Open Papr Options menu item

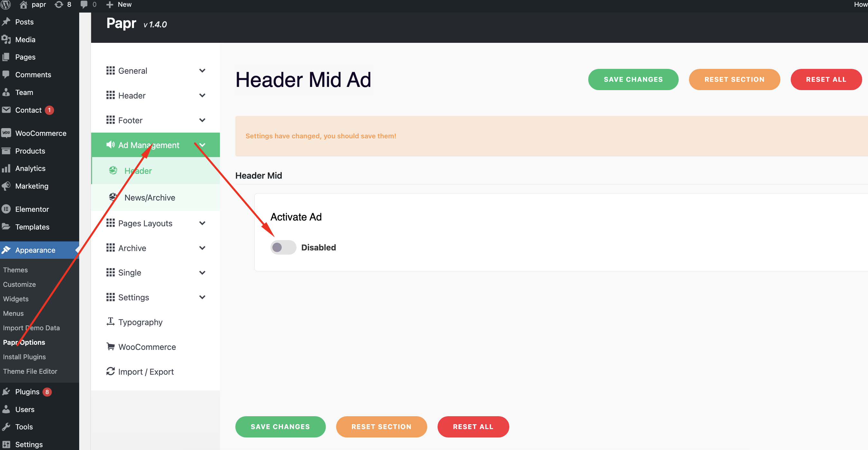[24, 342]
